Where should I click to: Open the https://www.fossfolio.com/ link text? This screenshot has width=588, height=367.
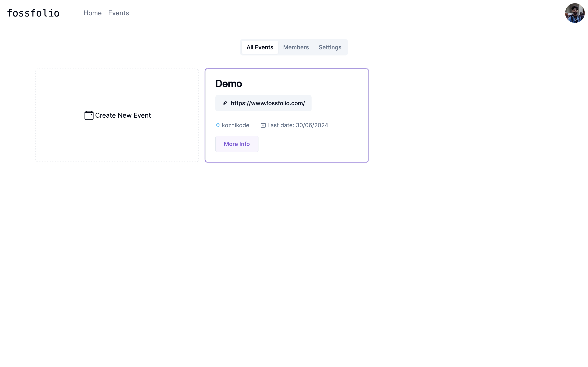click(x=267, y=103)
